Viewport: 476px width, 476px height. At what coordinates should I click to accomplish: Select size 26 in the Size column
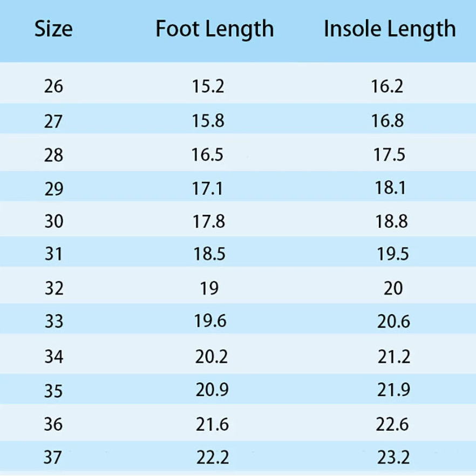pyautogui.click(x=53, y=86)
